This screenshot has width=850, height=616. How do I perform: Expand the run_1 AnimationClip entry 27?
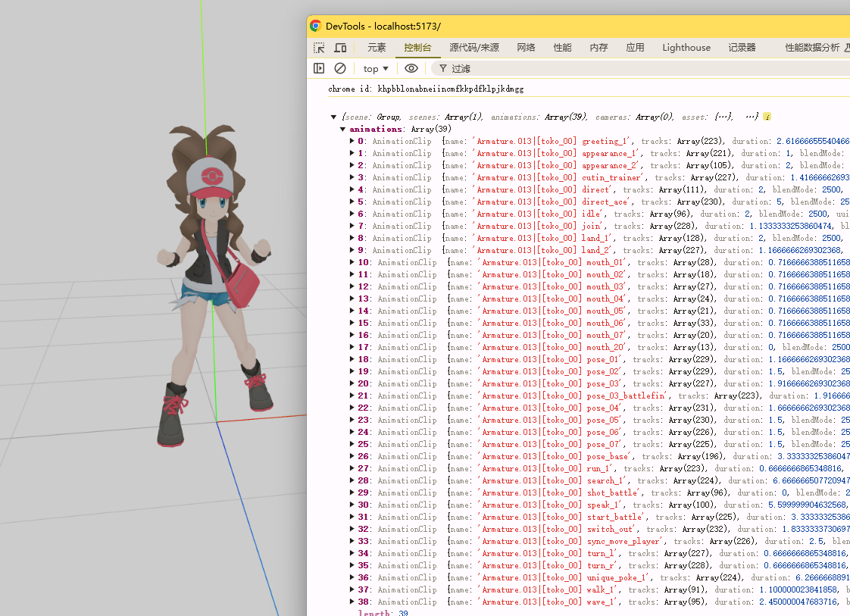tap(352, 468)
